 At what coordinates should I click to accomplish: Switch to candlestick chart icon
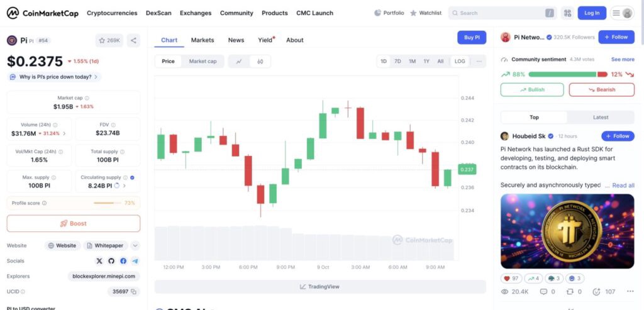click(260, 61)
